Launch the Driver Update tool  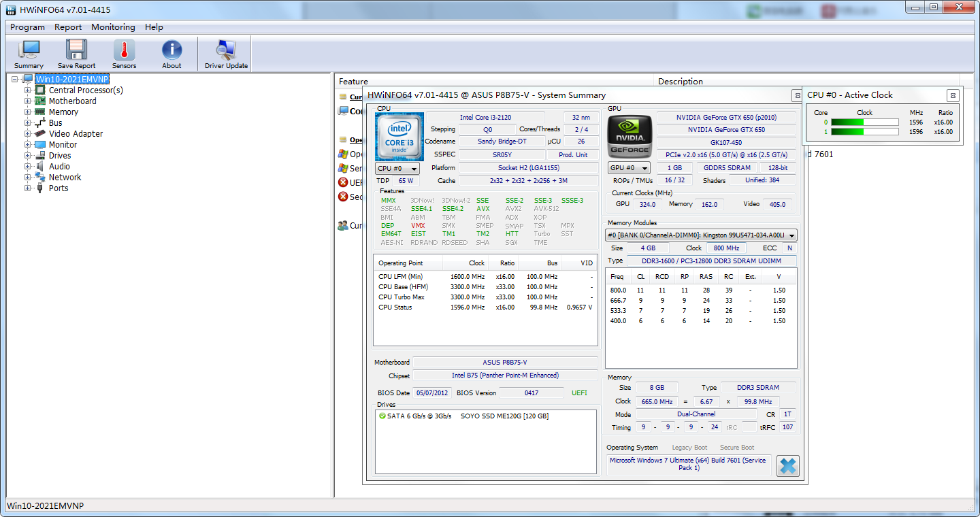[x=225, y=53]
